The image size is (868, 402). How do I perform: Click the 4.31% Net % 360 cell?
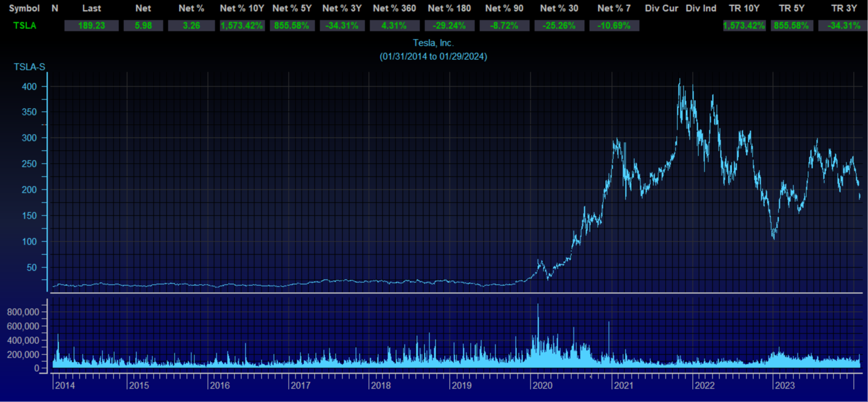coord(394,26)
